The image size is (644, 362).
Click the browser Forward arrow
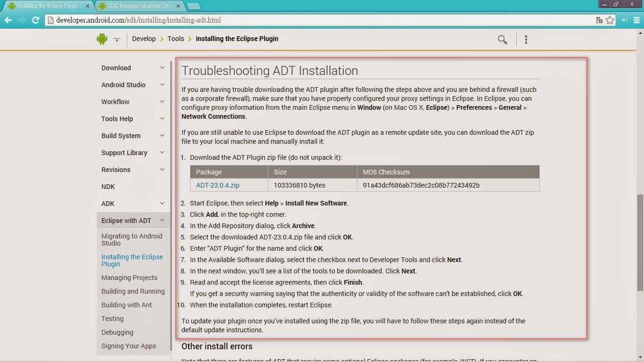click(22, 20)
